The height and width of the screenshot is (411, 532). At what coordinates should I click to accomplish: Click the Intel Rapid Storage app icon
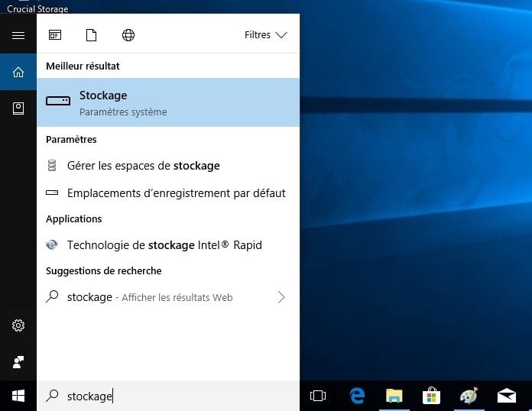pyautogui.click(x=52, y=244)
